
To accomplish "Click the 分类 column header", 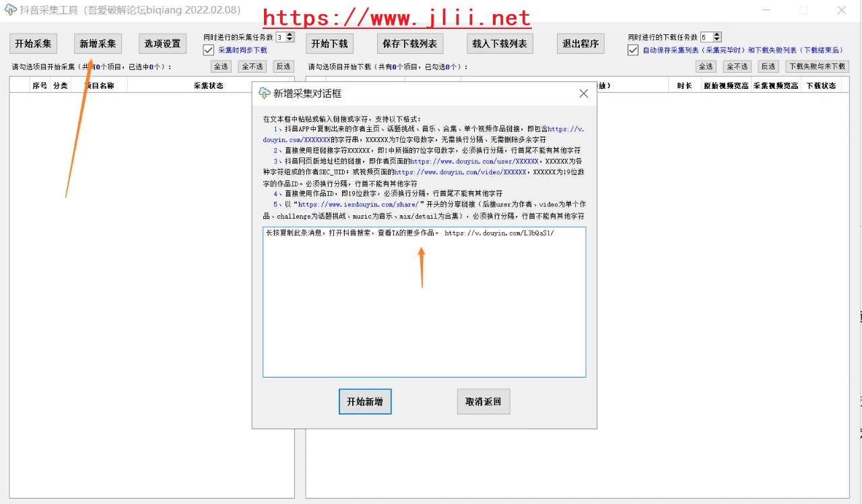I will (61, 85).
